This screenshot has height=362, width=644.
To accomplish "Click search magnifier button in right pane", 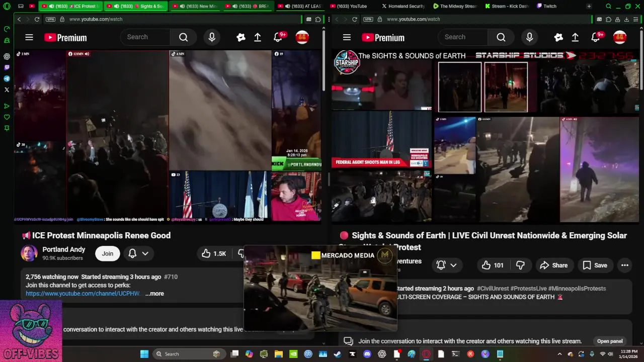I will coord(501,37).
